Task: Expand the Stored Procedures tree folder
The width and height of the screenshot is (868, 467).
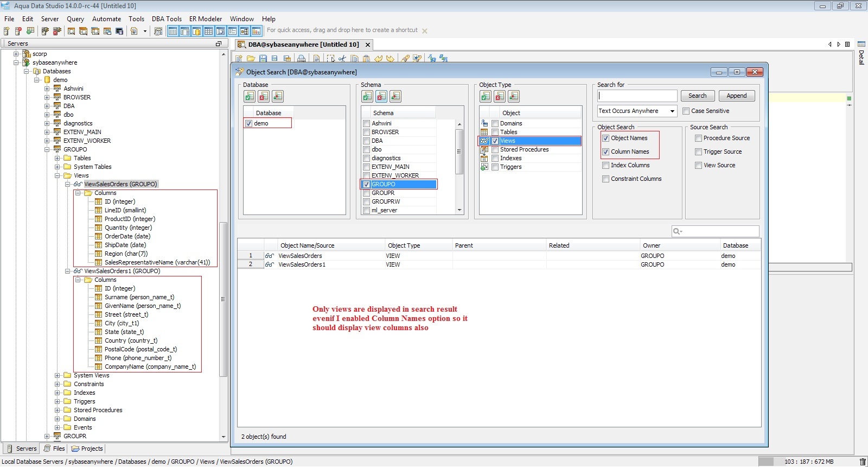Action: point(58,410)
